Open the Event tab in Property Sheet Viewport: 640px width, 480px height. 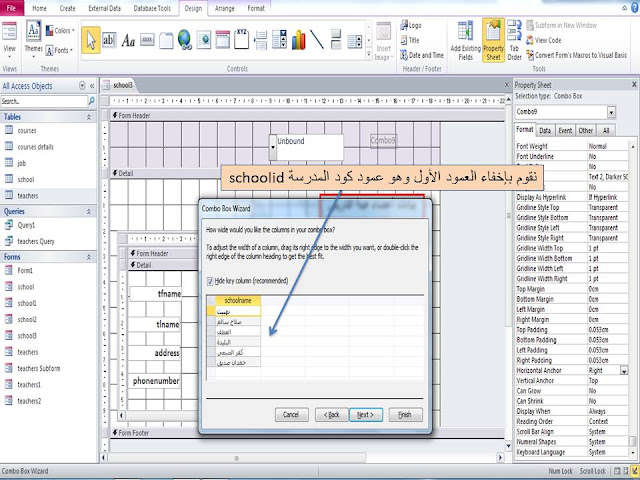point(565,131)
